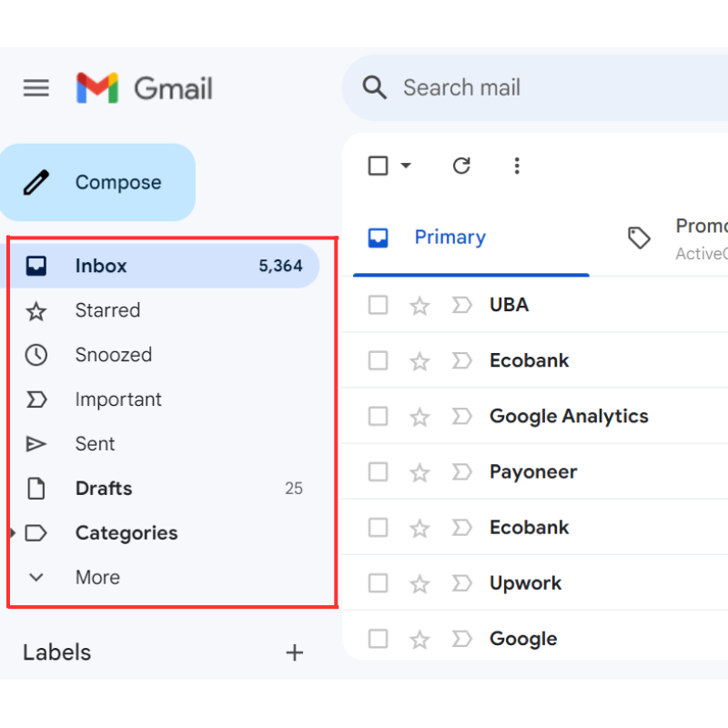This screenshot has width=728, height=728.
Task: Star the first Ecobank email
Action: 420,361
